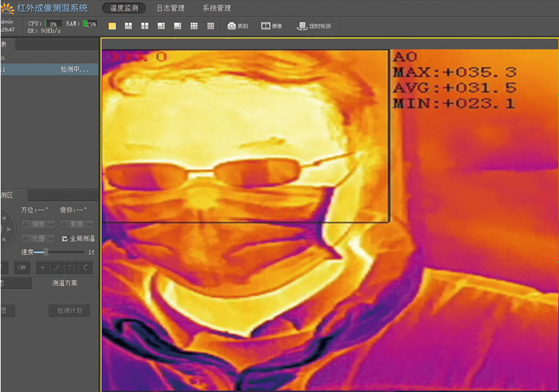Screen dimensions: 559x392
Task: Click the plus button beside 调焦
Action: (25, 224)
